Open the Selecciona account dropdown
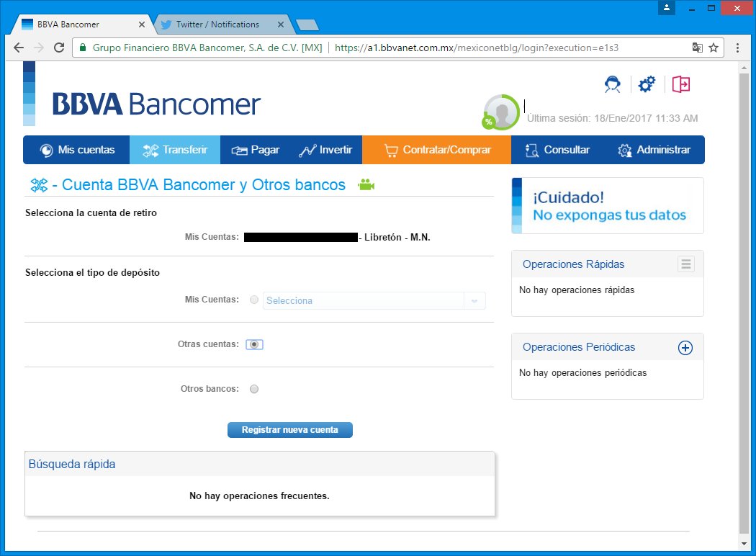This screenshot has width=756, height=556. click(x=374, y=300)
